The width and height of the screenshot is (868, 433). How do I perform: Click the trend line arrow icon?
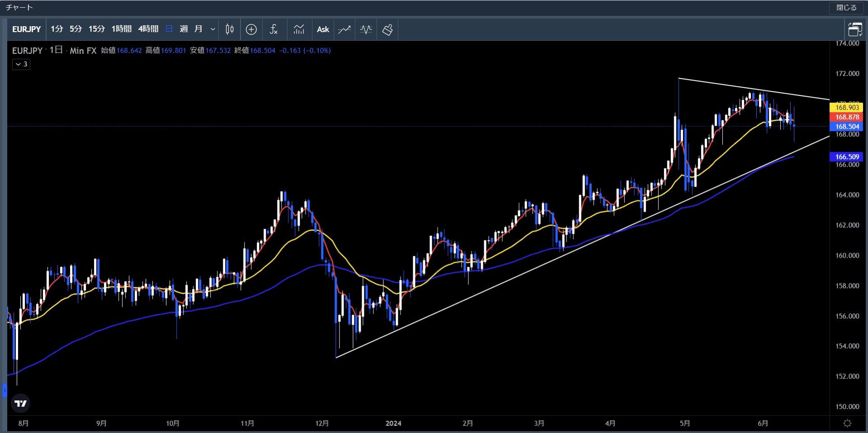point(344,29)
